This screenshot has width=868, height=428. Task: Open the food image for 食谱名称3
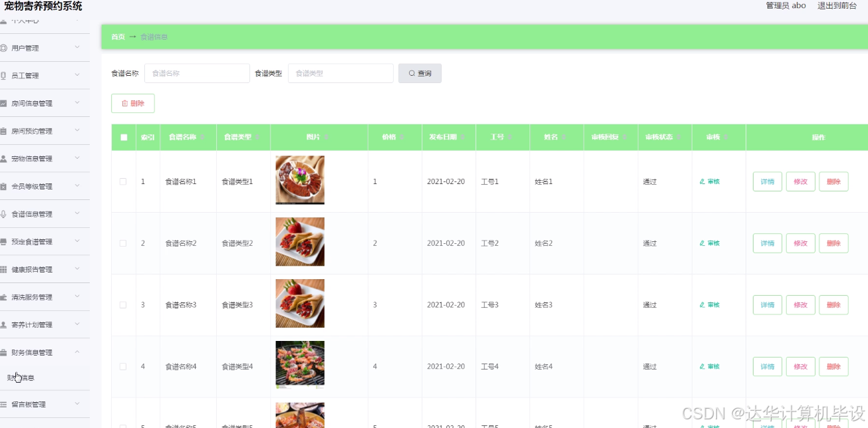click(x=300, y=304)
